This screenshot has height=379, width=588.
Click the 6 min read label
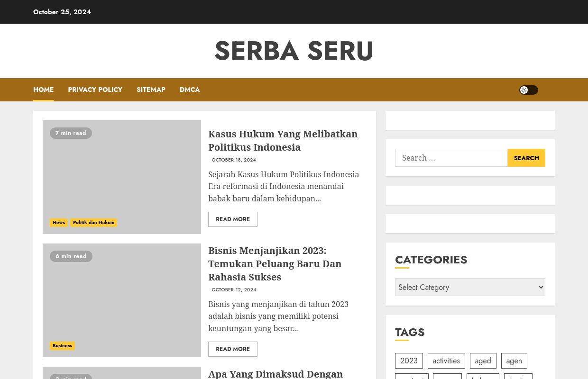71,256
